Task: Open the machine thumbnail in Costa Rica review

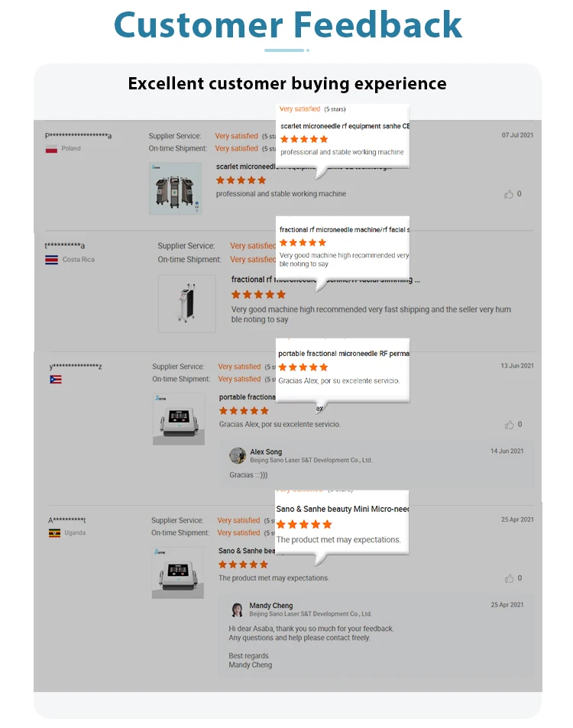Action: (x=186, y=303)
